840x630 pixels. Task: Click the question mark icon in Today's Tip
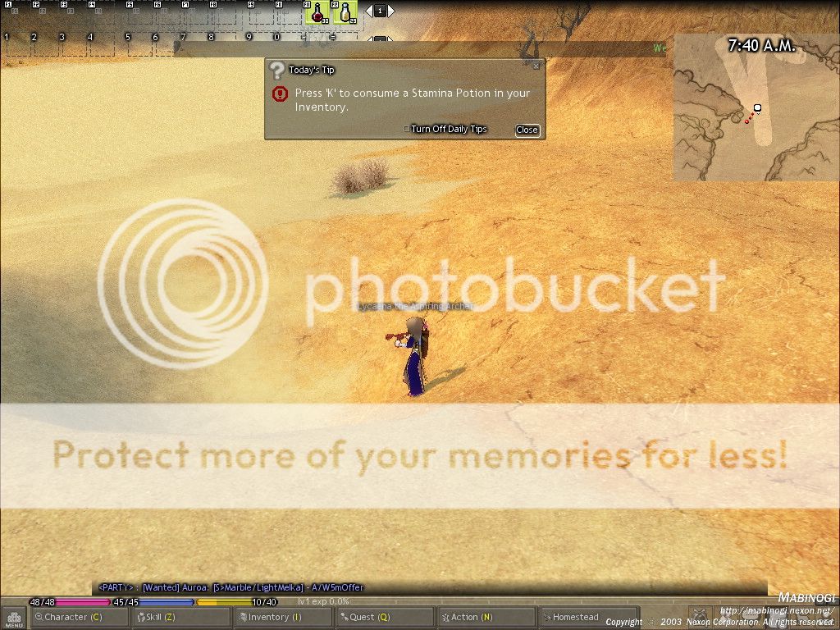(x=277, y=71)
